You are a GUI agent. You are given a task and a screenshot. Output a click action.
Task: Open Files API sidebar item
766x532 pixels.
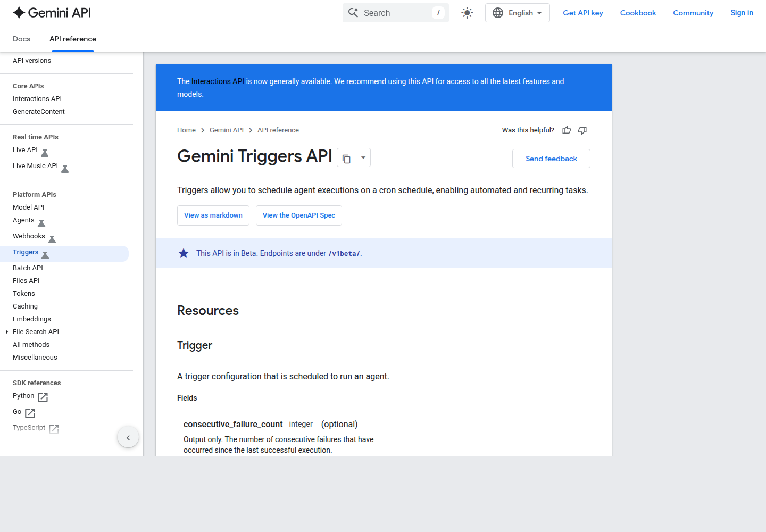click(x=26, y=281)
